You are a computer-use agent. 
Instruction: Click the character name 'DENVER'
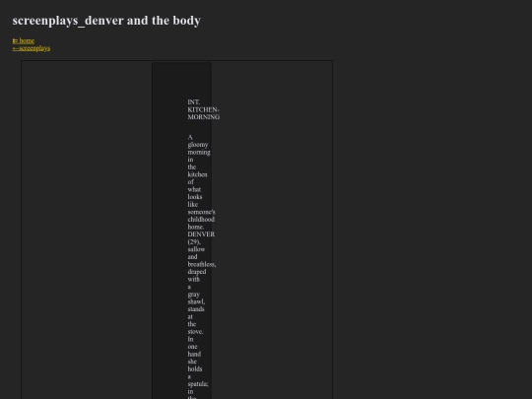tap(201, 234)
